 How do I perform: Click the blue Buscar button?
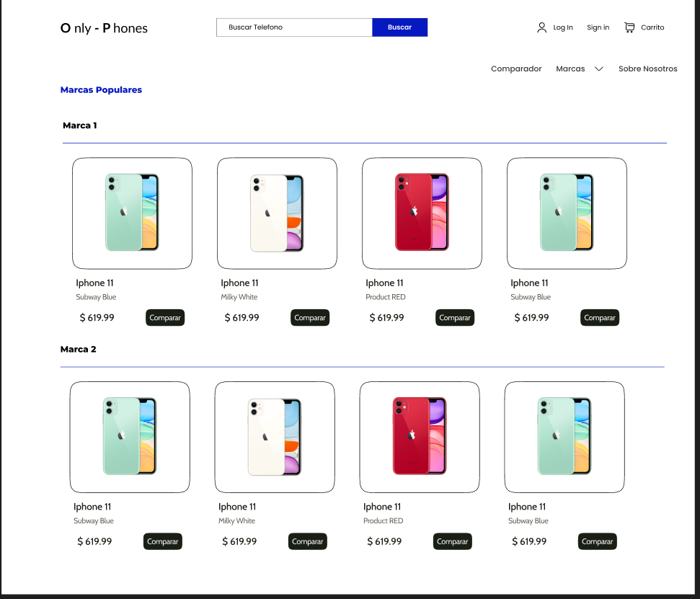(x=399, y=27)
